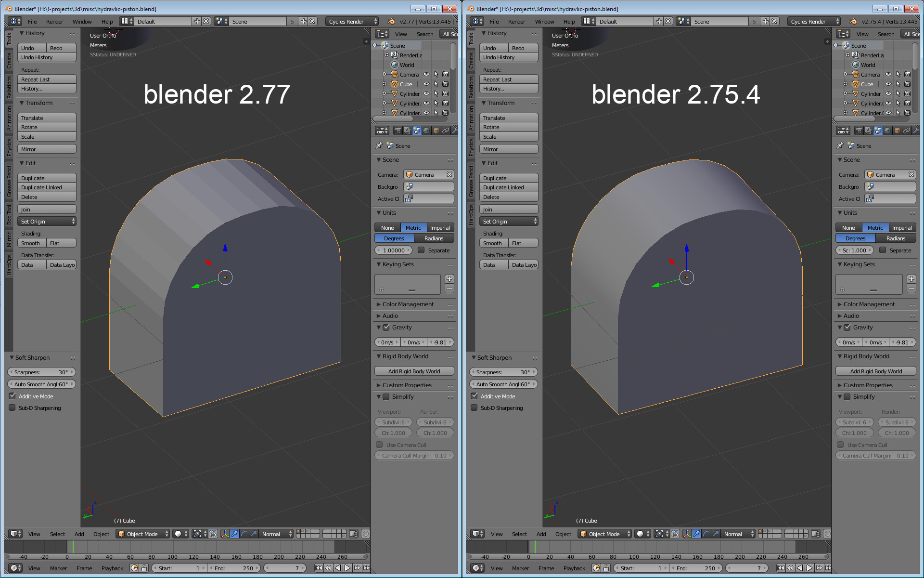Open Constraints properties tab in left Blender window
924x578 pixels.
click(446, 131)
